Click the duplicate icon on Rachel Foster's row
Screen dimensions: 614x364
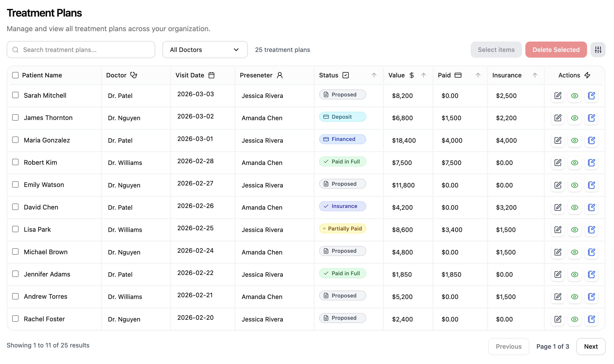point(591,319)
